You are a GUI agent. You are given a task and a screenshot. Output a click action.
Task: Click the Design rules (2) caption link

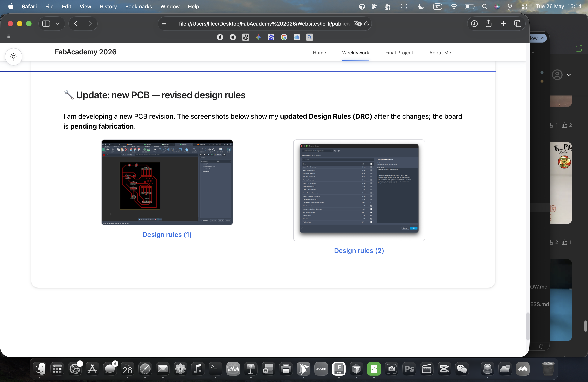359,251
